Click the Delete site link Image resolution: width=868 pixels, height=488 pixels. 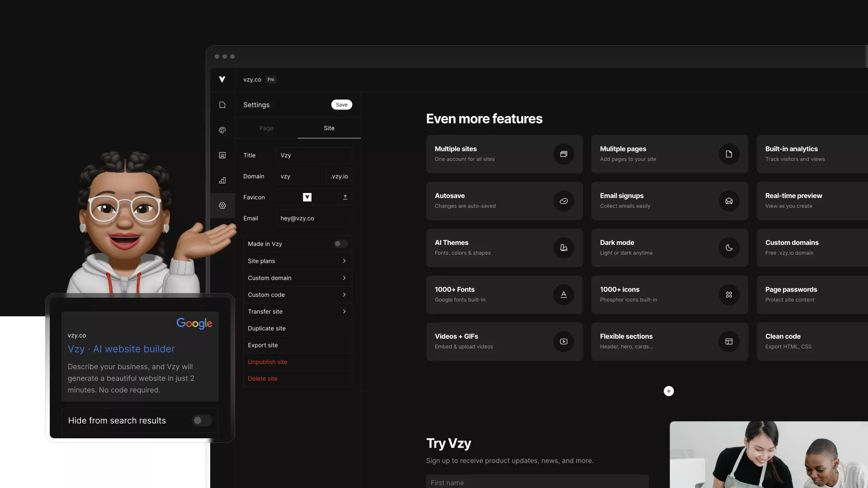tap(263, 379)
